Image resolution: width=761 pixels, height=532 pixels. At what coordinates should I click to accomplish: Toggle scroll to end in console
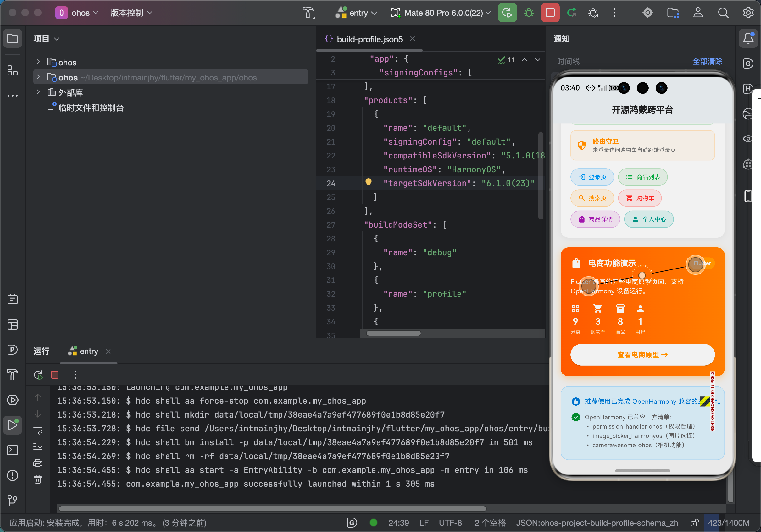point(38,446)
